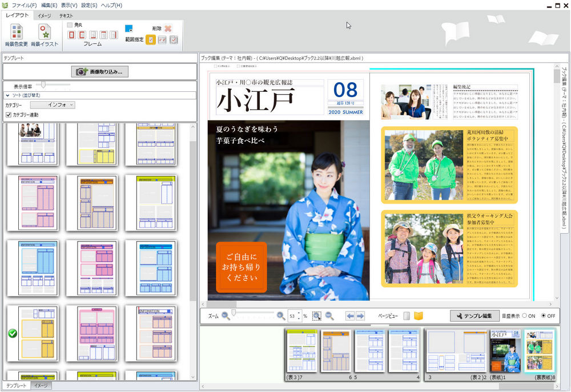
Task: Turn 目盛表示 ON with the radio button
Action: [524, 316]
